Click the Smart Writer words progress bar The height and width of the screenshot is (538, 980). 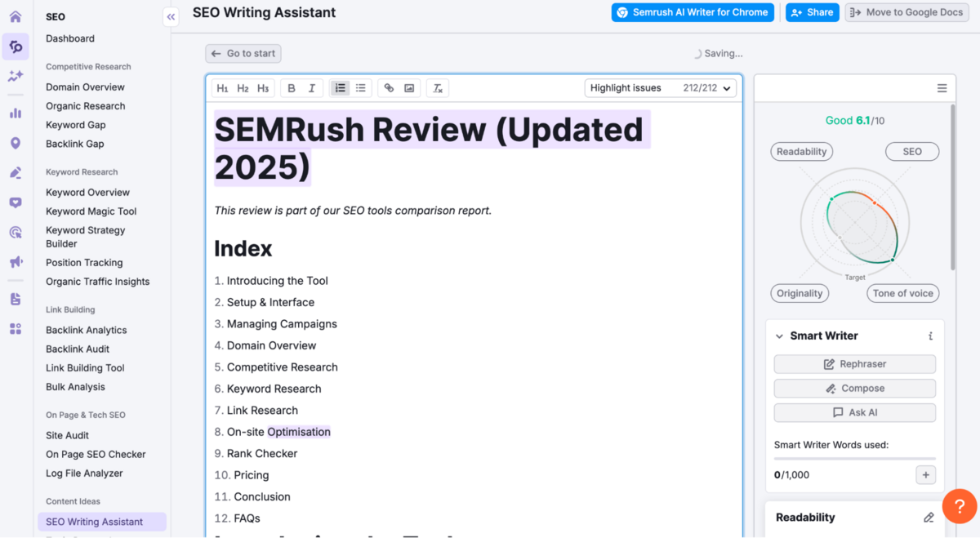pos(854,459)
